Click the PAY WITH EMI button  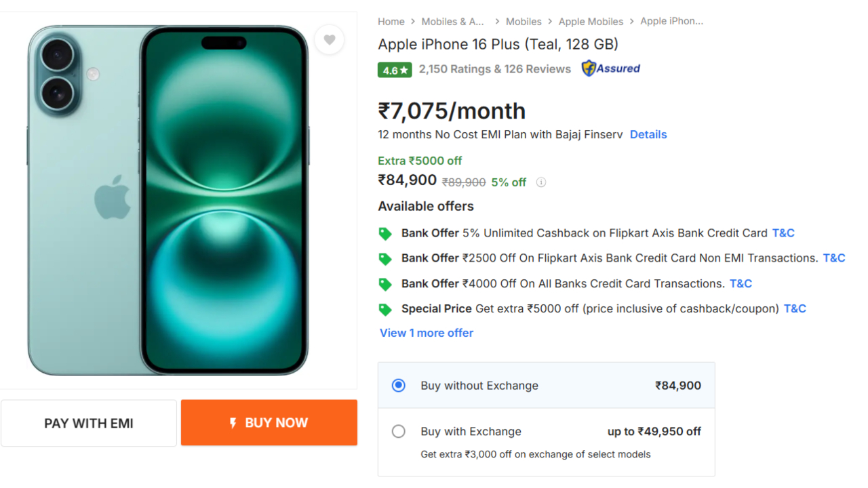pyautogui.click(x=89, y=424)
